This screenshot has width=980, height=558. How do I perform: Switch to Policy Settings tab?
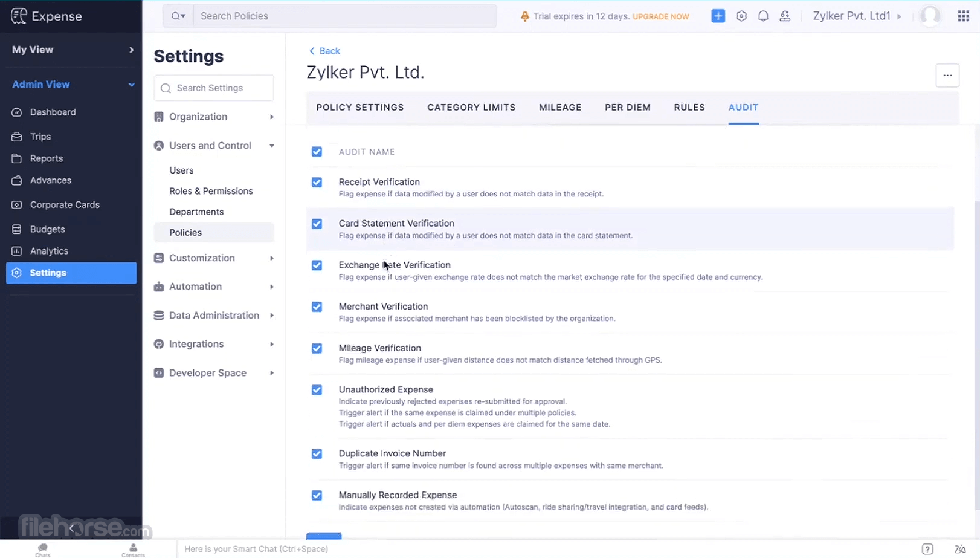tap(360, 108)
